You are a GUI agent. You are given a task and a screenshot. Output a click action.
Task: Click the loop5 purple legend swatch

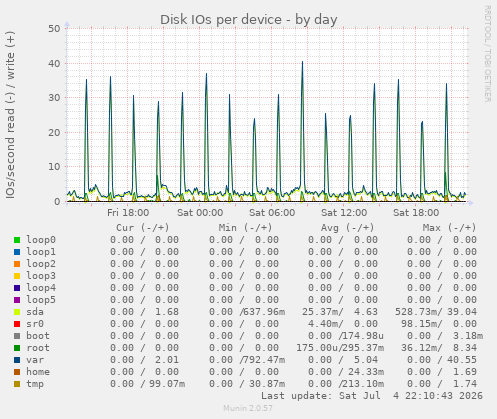pyautogui.click(x=17, y=300)
